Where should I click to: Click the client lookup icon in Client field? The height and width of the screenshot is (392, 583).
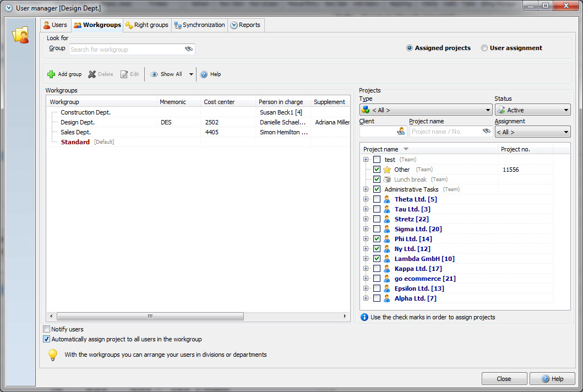(x=400, y=132)
